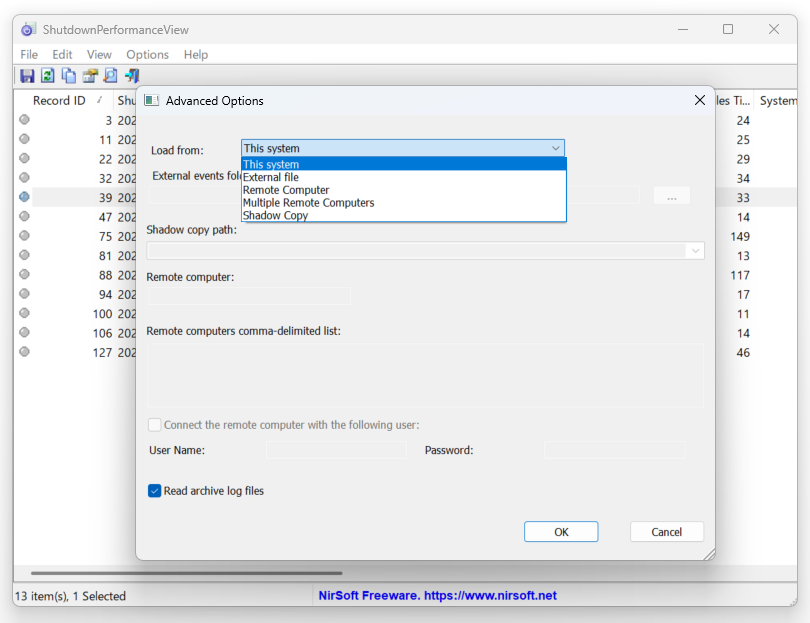Click the value 46 in record 127's row
810x623 pixels.
[x=743, y=353]
